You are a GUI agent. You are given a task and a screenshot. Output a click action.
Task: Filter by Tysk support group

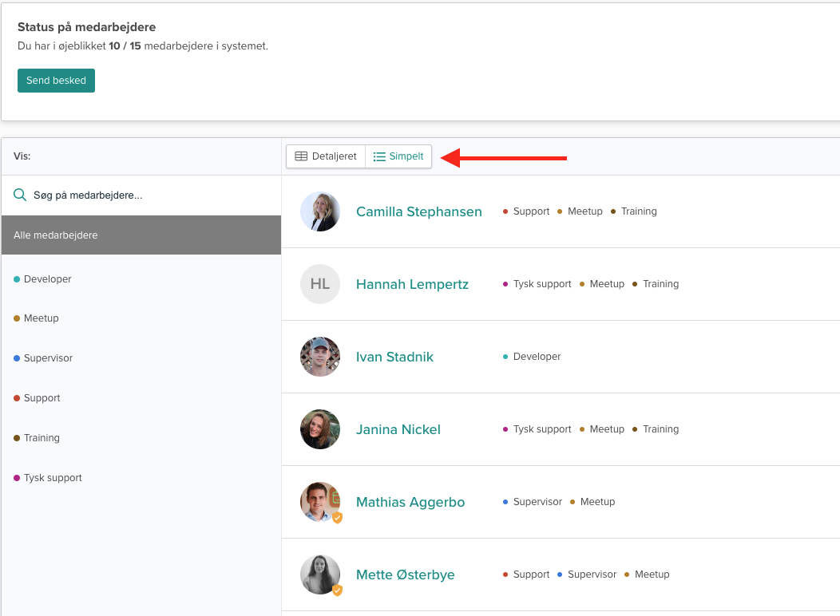pos(53,478)
